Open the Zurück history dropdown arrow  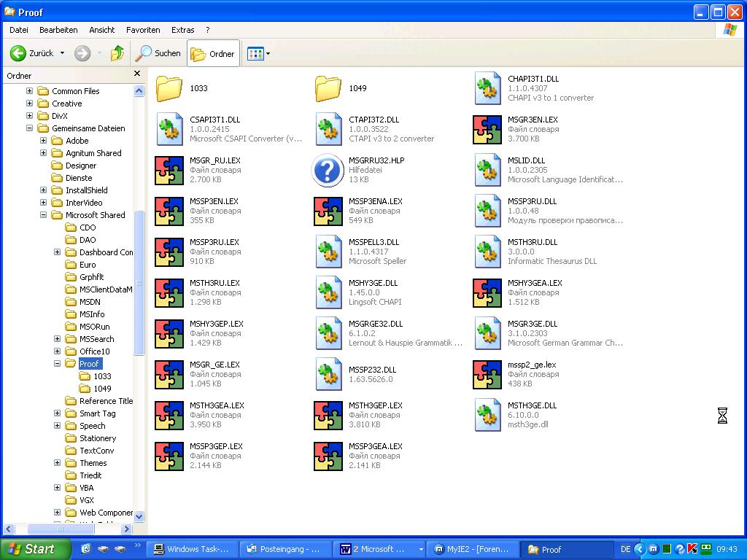click(63, 53)
